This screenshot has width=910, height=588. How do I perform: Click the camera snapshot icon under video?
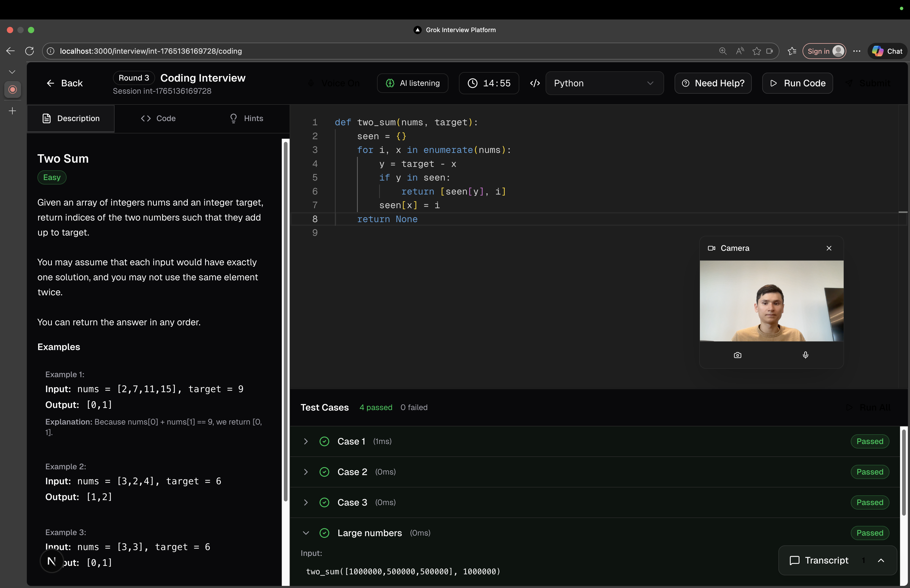pos(737,355)
